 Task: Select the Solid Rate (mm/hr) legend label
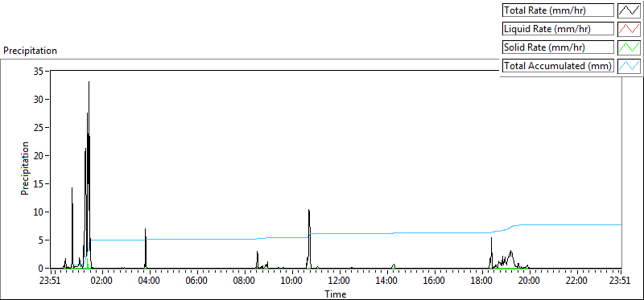tap(558, 47)
